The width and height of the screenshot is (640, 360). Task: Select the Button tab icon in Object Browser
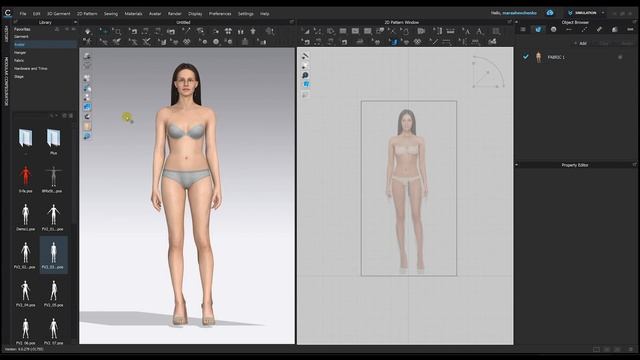coord(553,29)
